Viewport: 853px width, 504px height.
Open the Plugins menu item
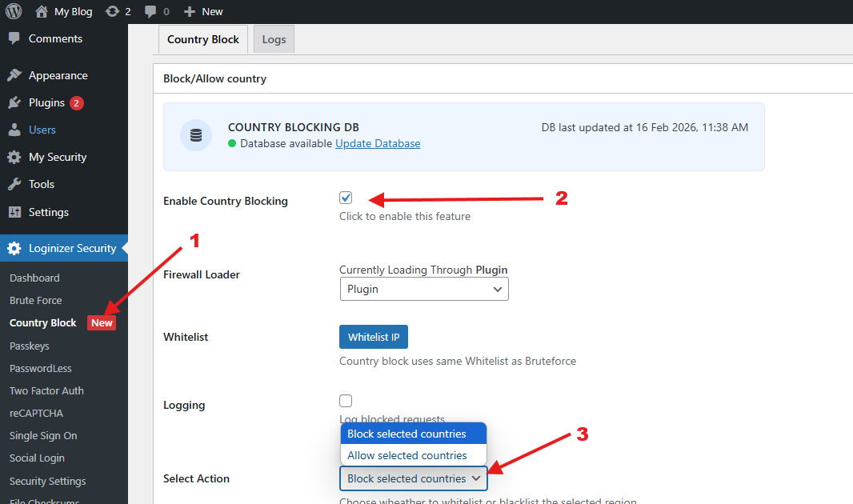coord(46,102)
